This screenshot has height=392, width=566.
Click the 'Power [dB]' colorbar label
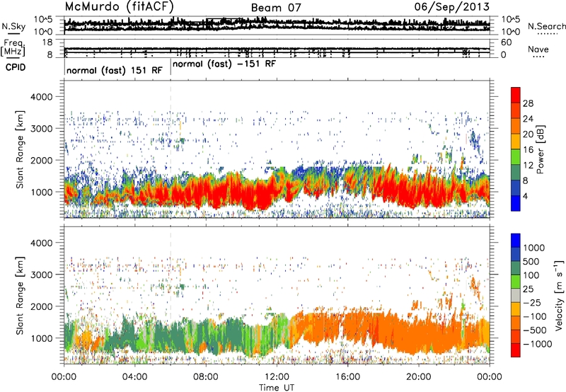[540, 150]
